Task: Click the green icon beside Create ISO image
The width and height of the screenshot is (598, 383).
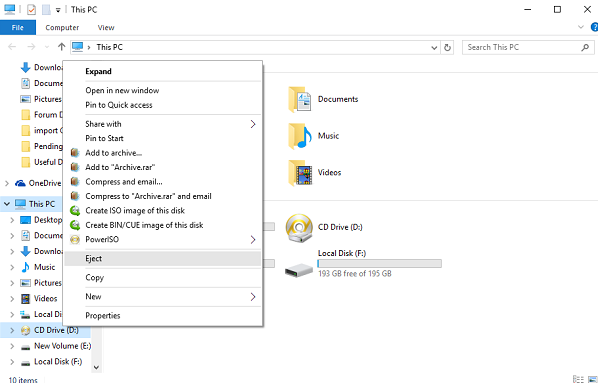Action: 75,211
